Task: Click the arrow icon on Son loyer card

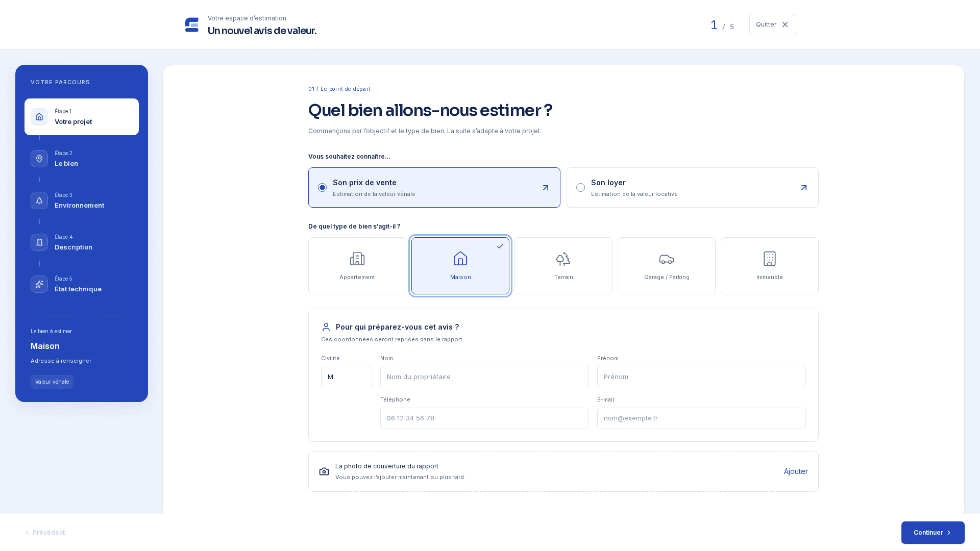Action: click(x=804, y=188)
